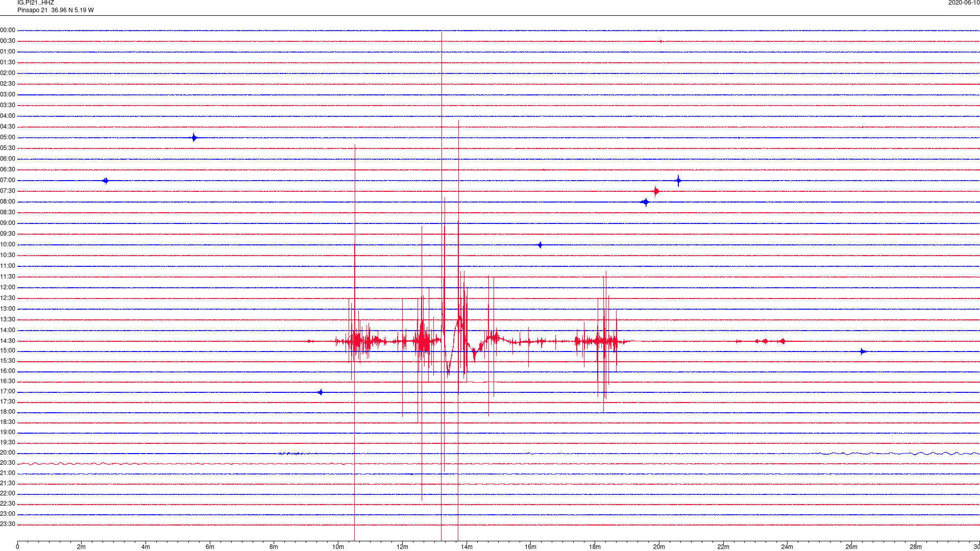
Task: Click the 10m tick label on the time axis
Action: pyautogui.click(x=338, y=547)
